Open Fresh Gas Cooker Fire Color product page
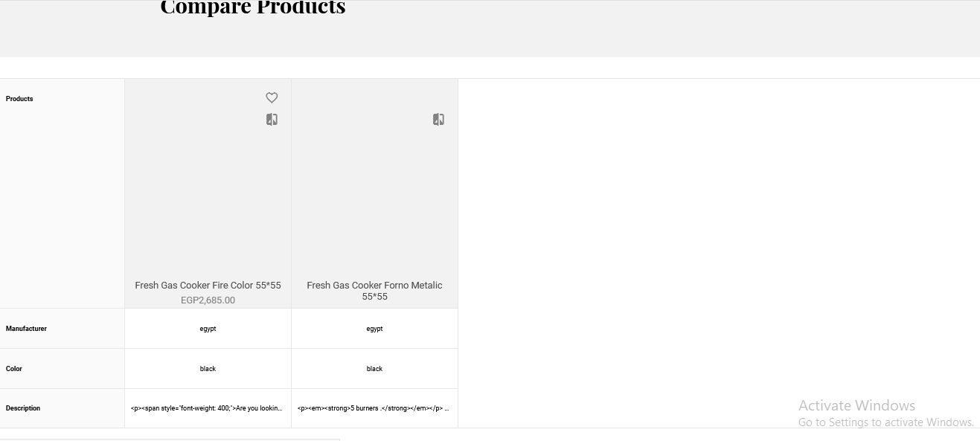980x441 pixels. (208, 285)
